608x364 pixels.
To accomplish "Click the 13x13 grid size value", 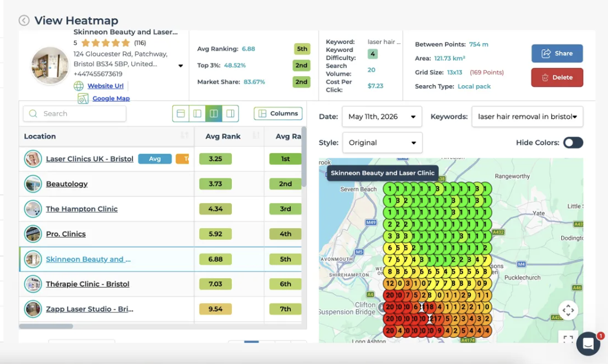I will [454, 73].
